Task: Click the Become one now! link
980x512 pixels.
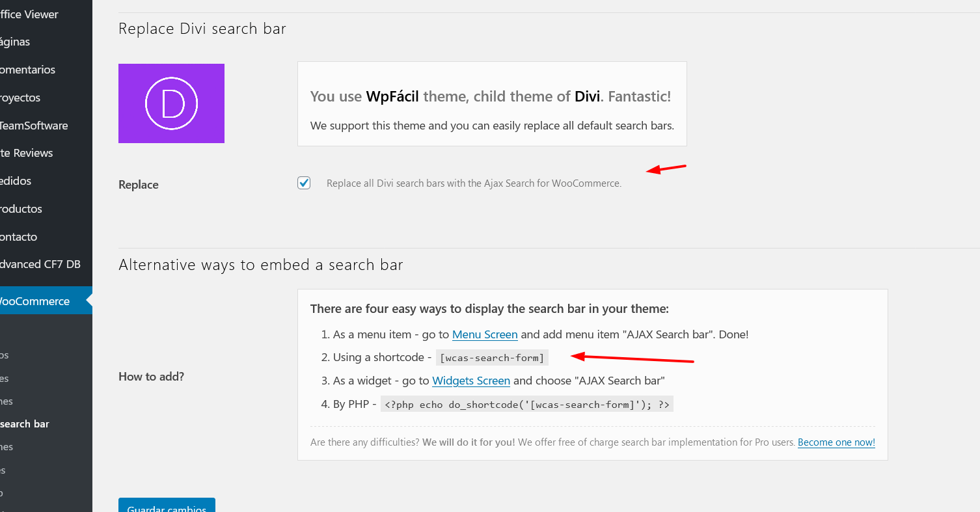Action: tap(836, 442)
